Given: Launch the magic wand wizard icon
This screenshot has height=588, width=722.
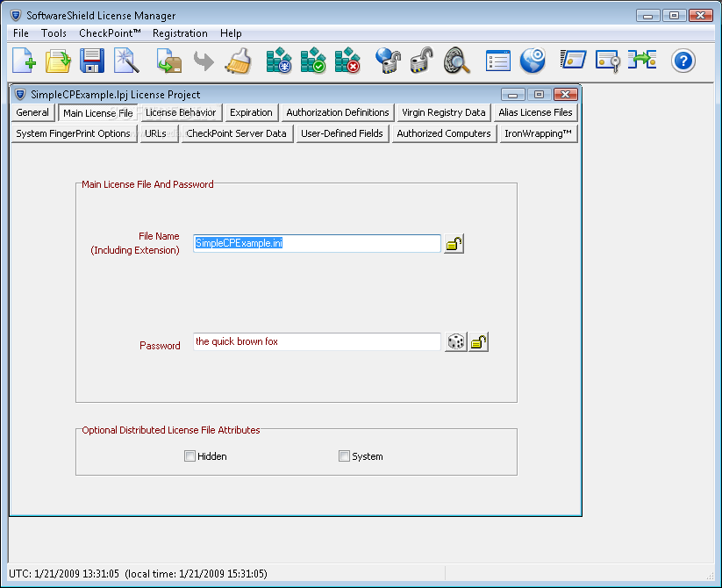Looking at the screenshot, I should point(126,61).
